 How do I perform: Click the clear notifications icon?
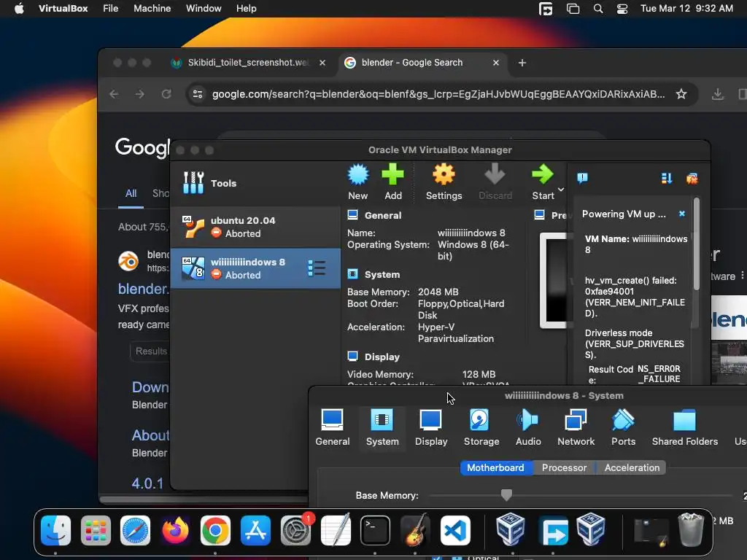tap(692, 179)
